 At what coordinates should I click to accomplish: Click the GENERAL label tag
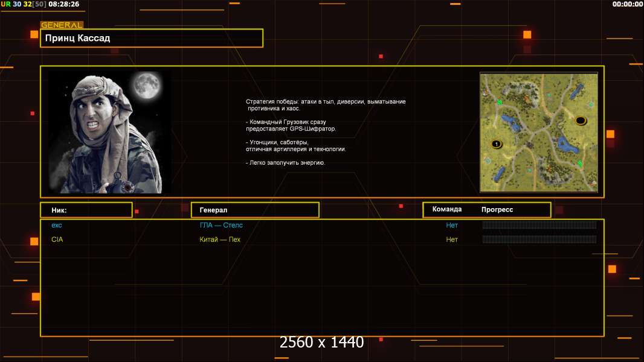(x=62, y=25)
